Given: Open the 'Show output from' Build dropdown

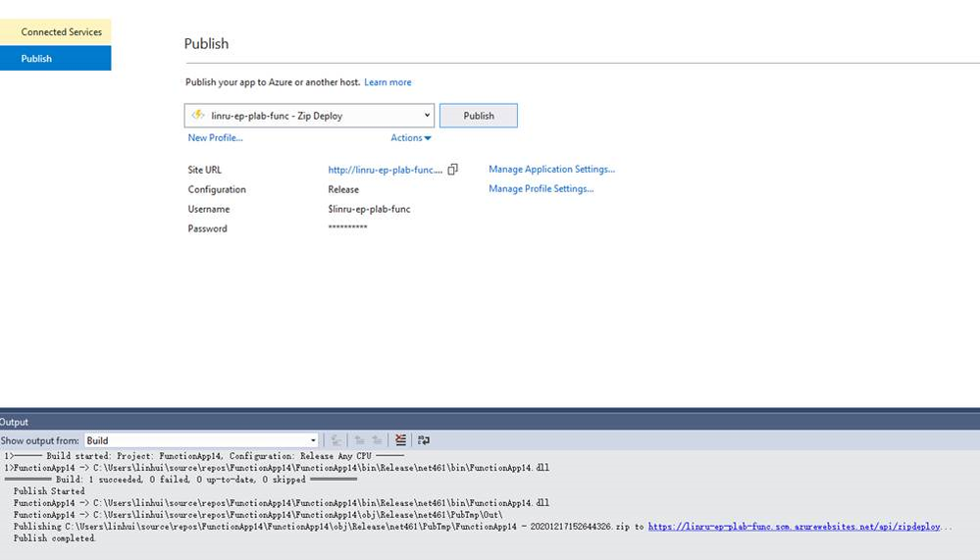Looking at the screenshot, I should click(x=201, y=440).
